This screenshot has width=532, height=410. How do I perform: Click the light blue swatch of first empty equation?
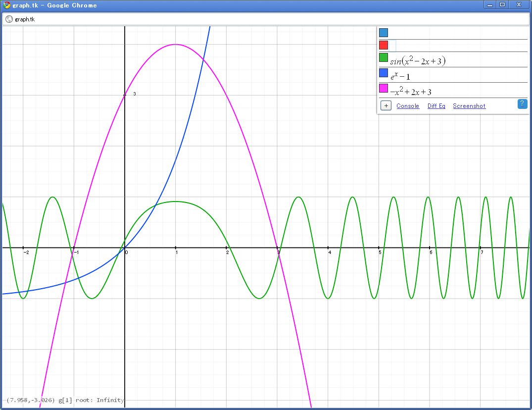pyautogui.click(x=384, y=33)
